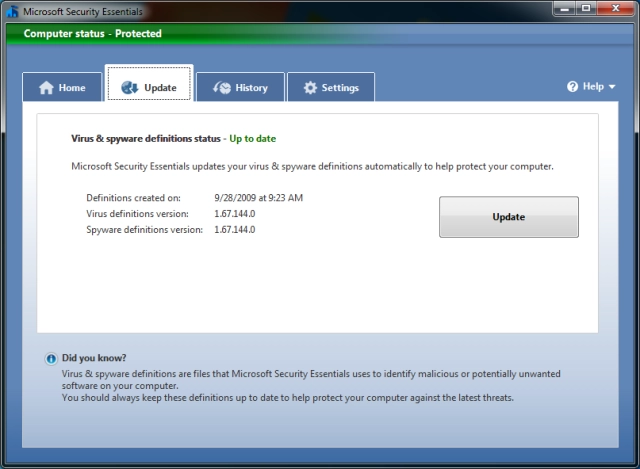Click the clock icon on History tab

[222, 87]
